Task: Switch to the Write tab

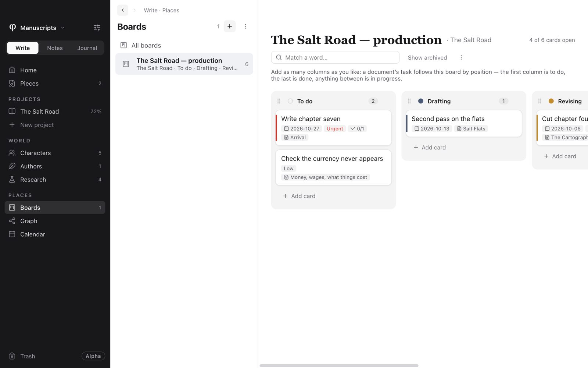Action: click(23, 48)
